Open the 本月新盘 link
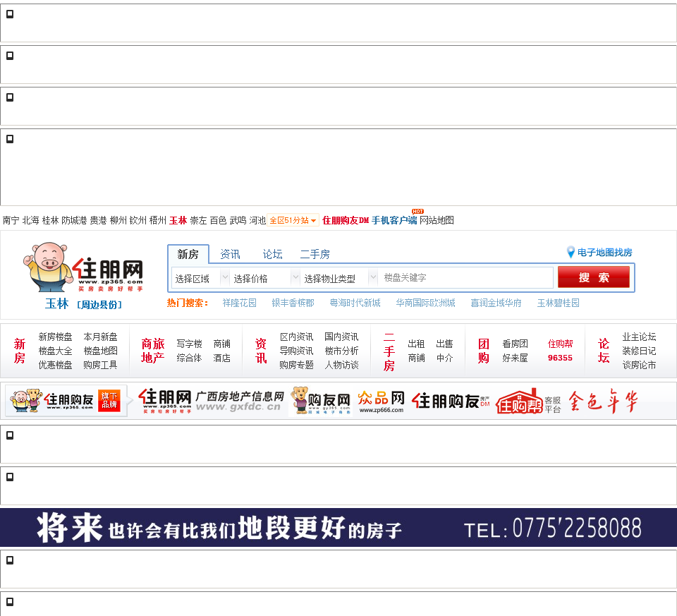 pos(100,337)
